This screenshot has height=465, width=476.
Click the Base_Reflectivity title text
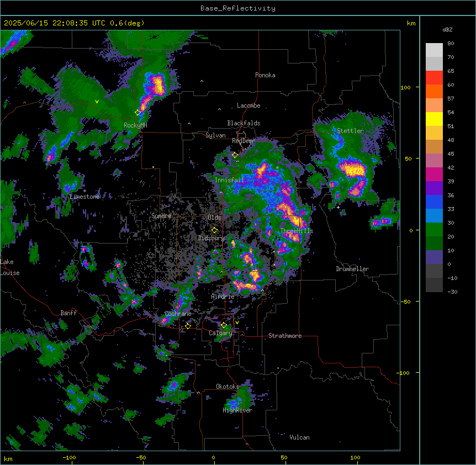coord(238,8)
